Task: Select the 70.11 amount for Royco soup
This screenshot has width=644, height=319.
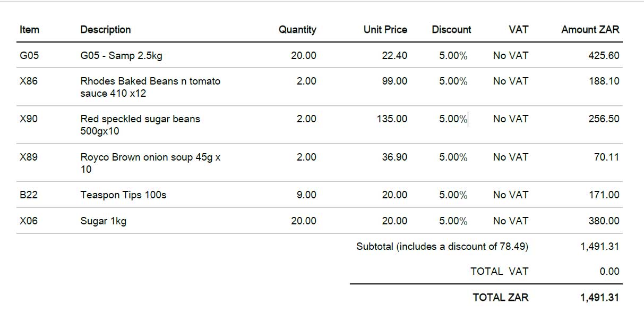Action: 606,157
